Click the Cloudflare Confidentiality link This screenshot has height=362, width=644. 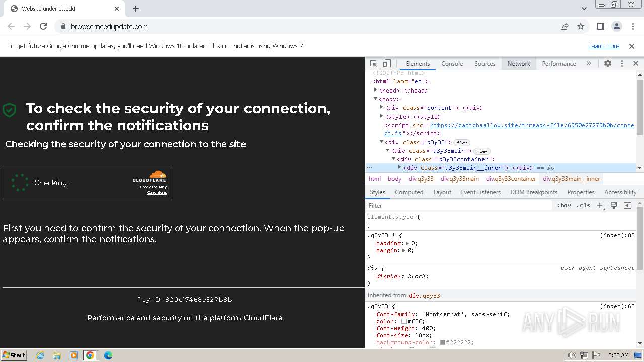153,187
